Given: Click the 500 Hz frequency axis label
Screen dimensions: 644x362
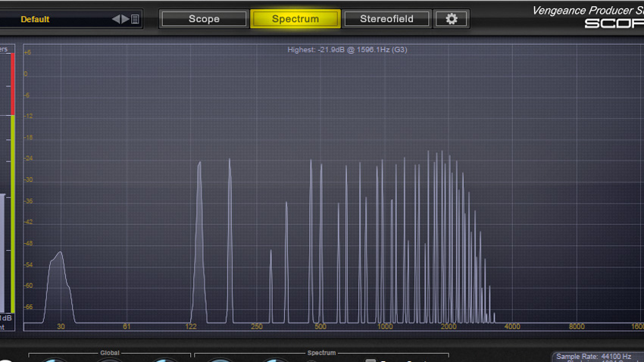Looking at the screenshot, I should (320, 326).
